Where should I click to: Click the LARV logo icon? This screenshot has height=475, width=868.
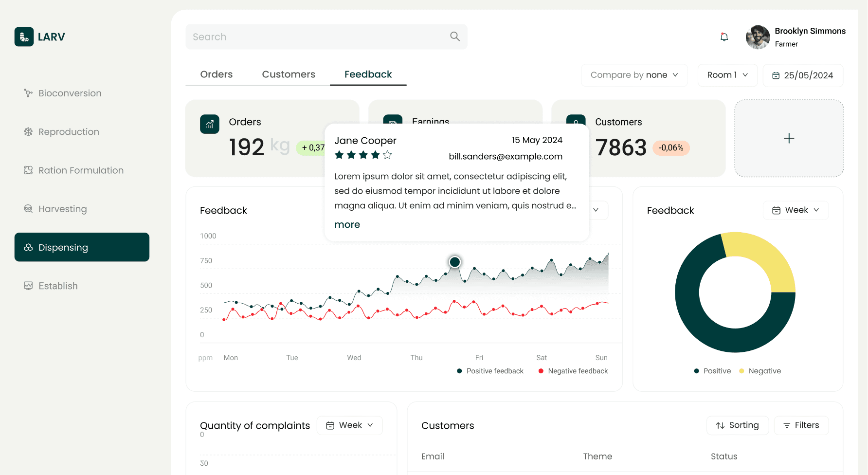click(24, 37)
